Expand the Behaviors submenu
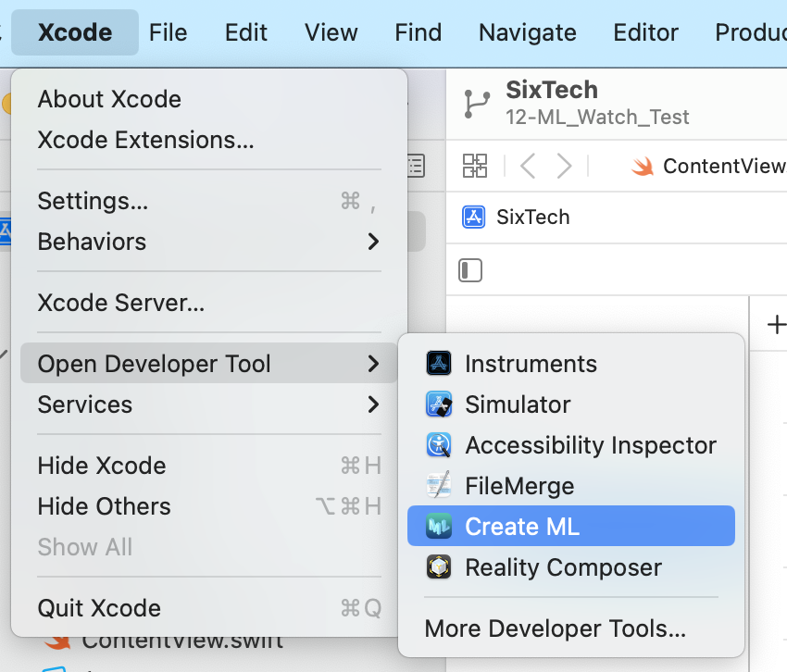The image size is (787, 672). (x=373, y=242)
